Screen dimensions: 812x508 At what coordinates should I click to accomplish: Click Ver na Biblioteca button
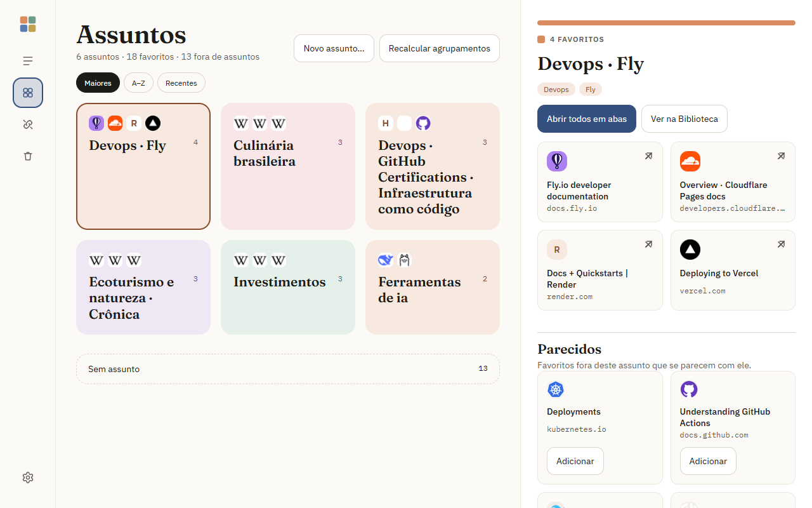point(684,119)
